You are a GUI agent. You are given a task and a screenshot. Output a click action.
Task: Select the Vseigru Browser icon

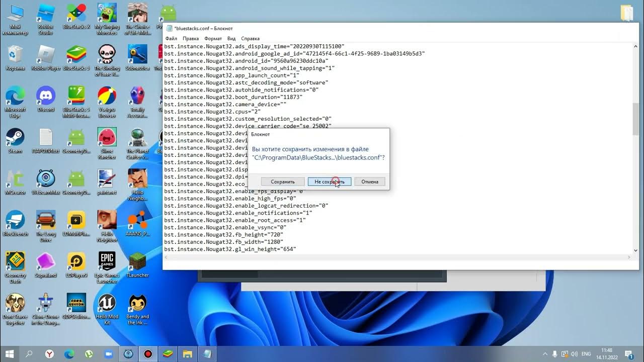click(107, 102)
